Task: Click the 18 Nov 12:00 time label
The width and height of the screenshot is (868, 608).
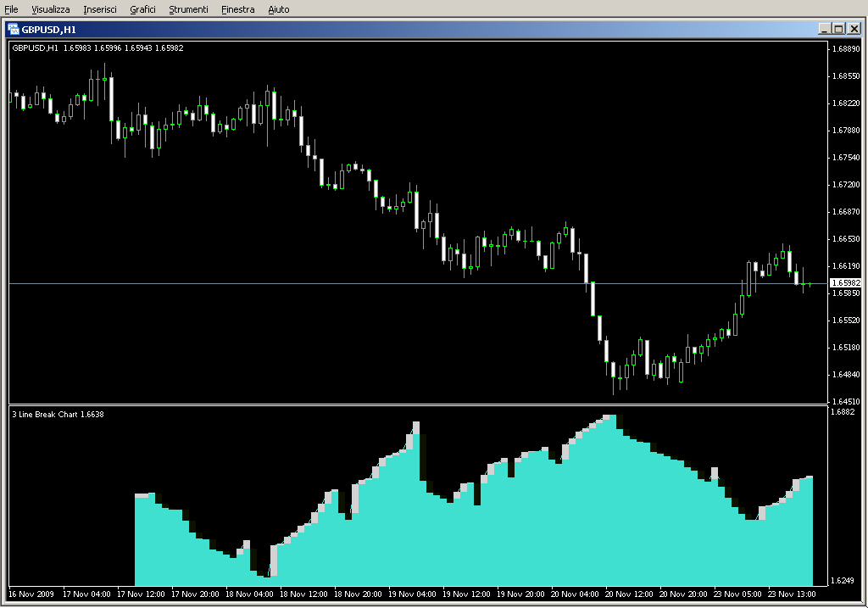Action: [303, 594]
